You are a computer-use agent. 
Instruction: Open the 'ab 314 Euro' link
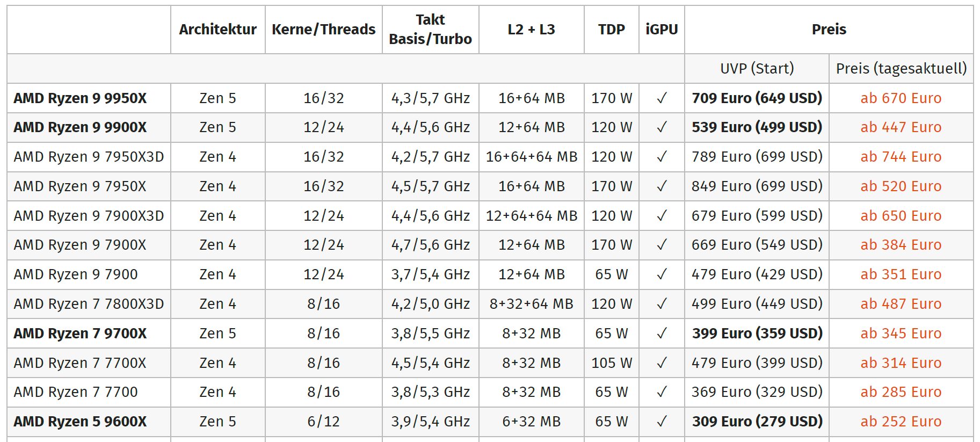click(x=901, y=363)
